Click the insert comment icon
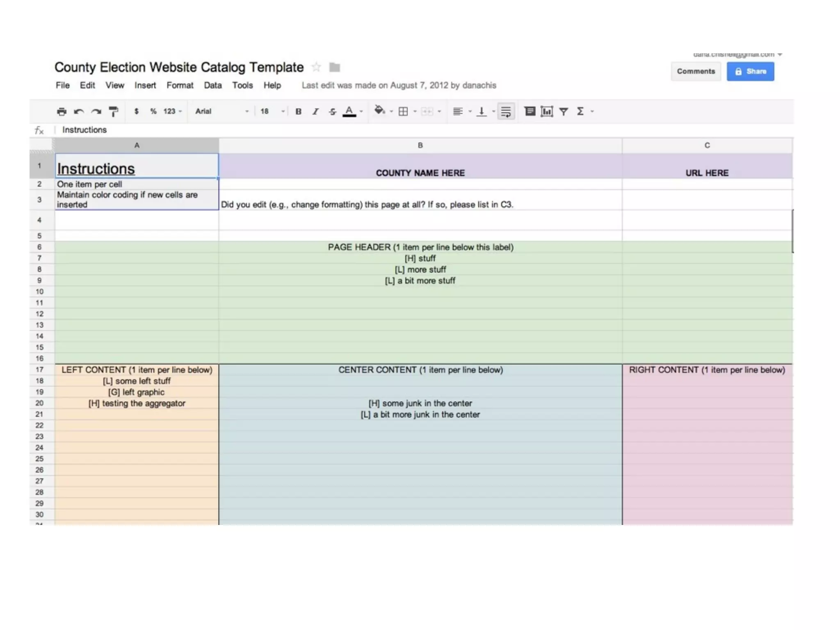The width and height of the screenshot is (840, 630). click(x=530, y=112)
